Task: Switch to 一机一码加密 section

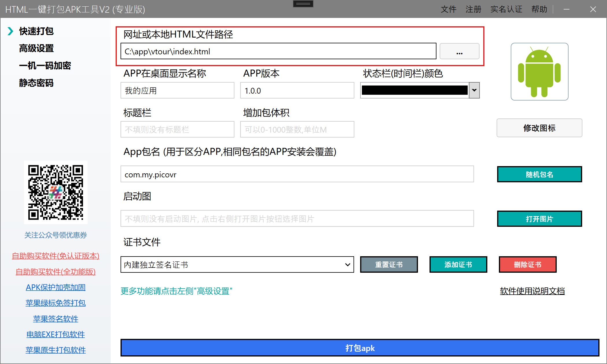Action: coord(45,66)
